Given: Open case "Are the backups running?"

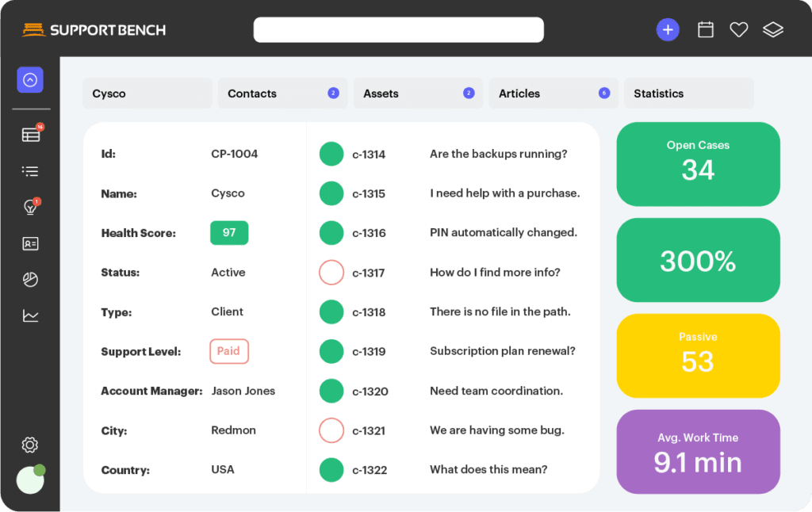Looking at the screenshot, I should coord(498,154).
